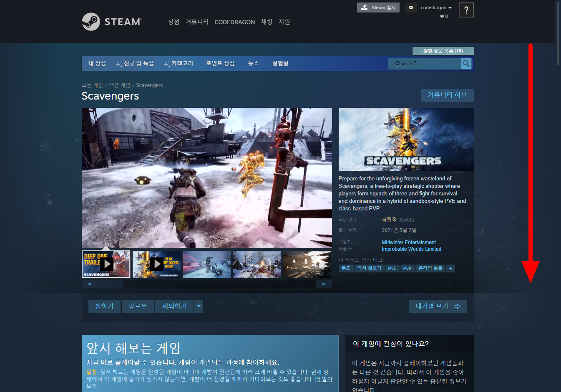Open dropdown arrow next to 제외하기
This screenshot has height=392, width=561.
click(199, 307)
